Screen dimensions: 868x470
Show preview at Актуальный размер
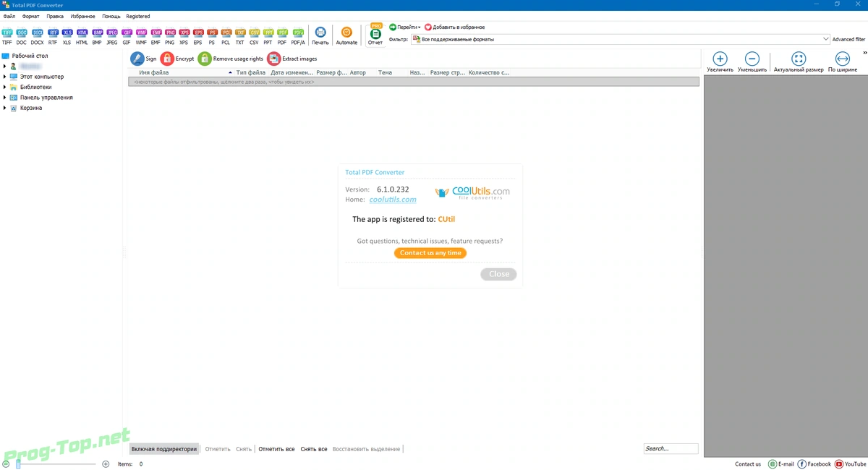799,62
